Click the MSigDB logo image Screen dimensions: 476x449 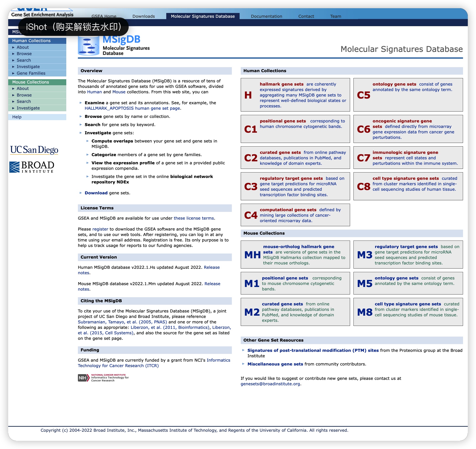point(114,46)
